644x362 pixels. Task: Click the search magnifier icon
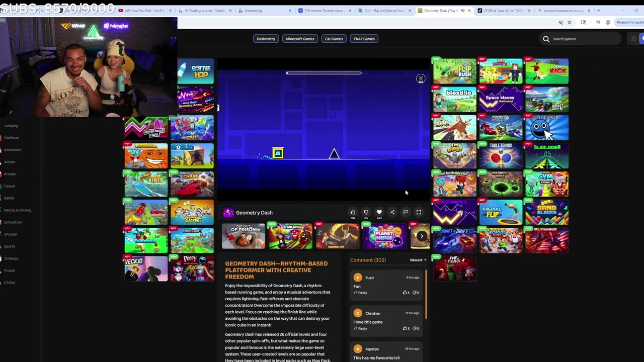click(x=546, y=39)
